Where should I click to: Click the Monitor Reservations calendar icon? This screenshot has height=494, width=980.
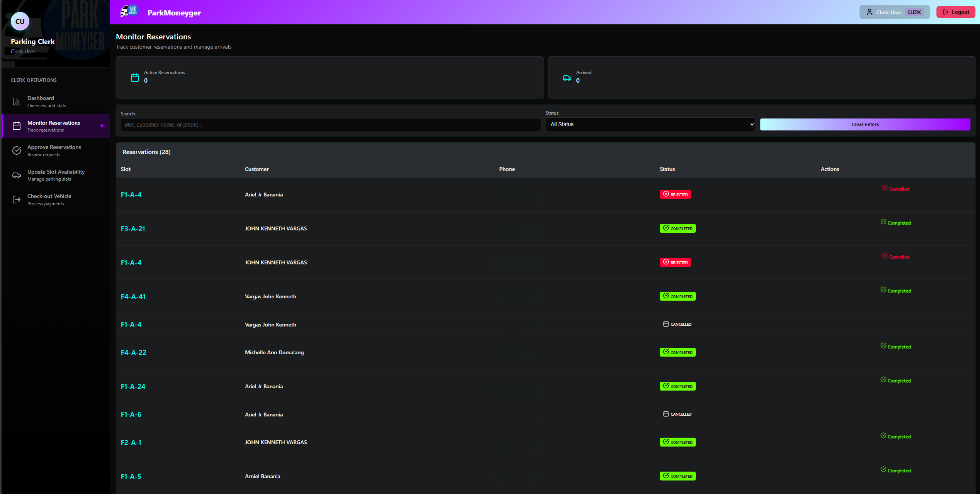pyautogui.click(x=17, y=126)
